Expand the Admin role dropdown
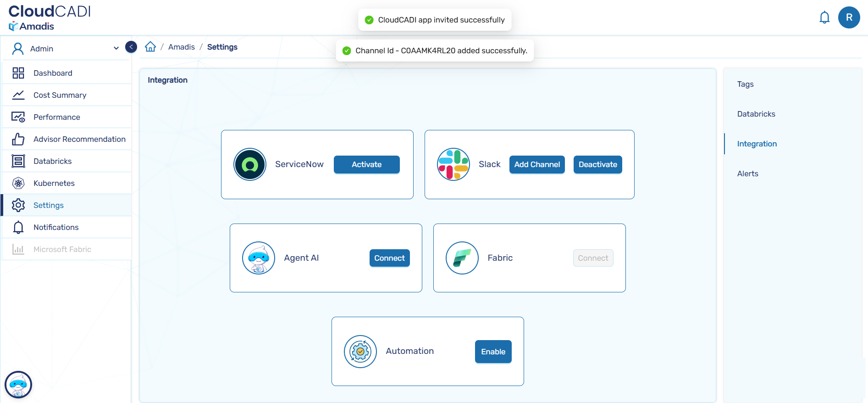 pos(116,48)
